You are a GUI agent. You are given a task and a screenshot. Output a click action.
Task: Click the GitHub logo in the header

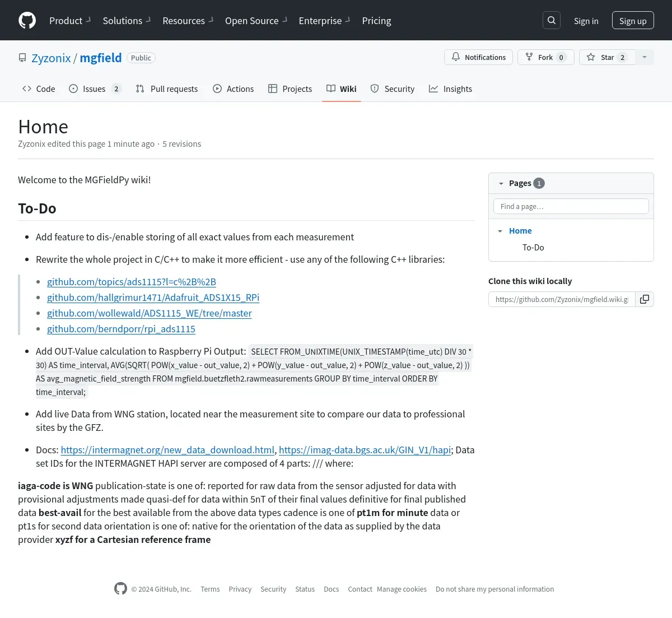pos(27,21)
